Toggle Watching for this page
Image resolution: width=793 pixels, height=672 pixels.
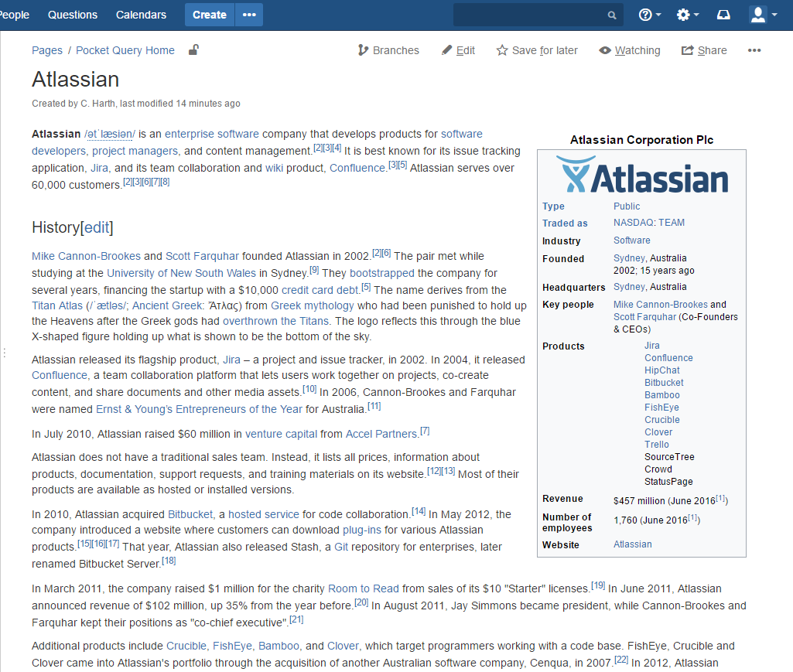pos(630,50)
